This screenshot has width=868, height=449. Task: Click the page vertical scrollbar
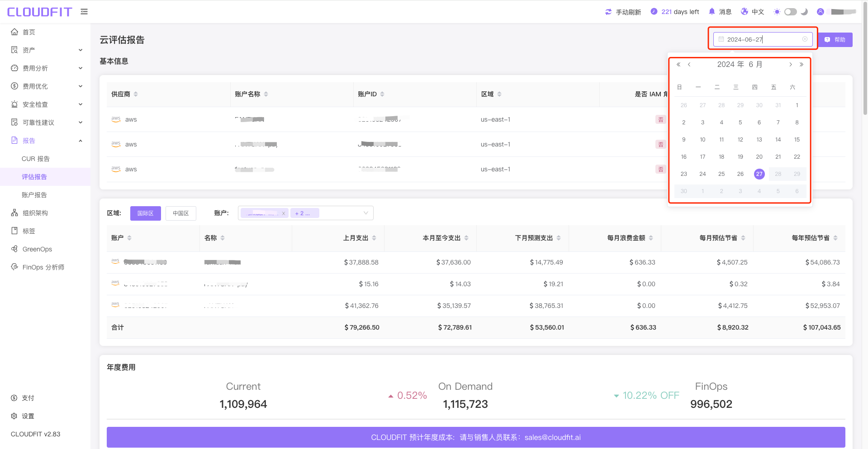click(865, 59)
